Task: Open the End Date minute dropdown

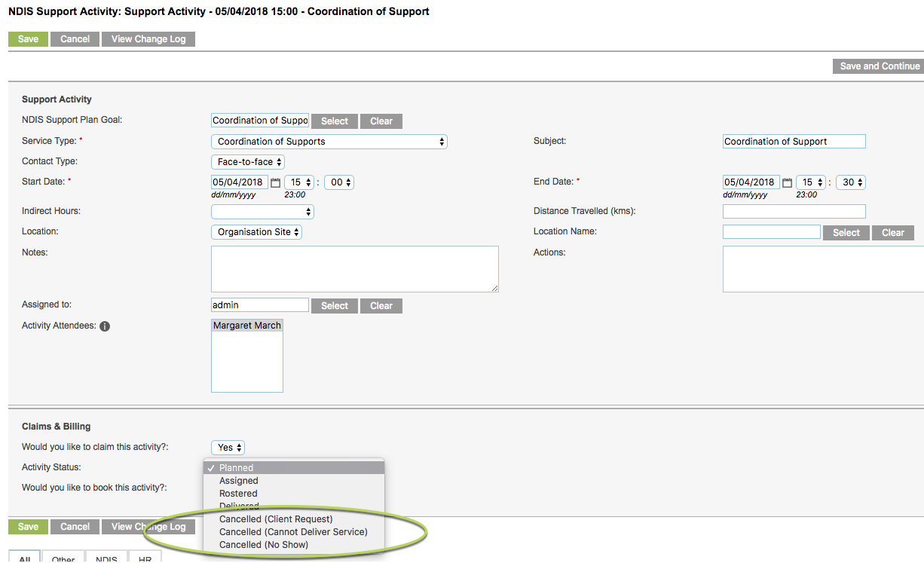Action: 851,182
